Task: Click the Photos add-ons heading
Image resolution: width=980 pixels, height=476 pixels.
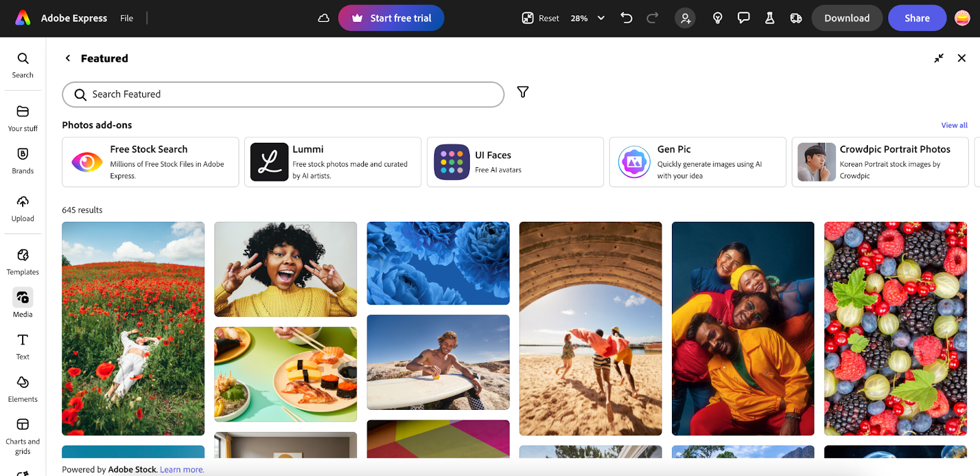Action: (97, 125)
